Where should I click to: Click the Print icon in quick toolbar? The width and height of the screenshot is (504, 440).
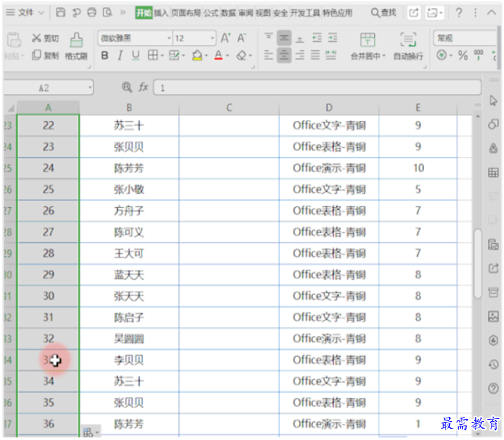click(92, 12)
